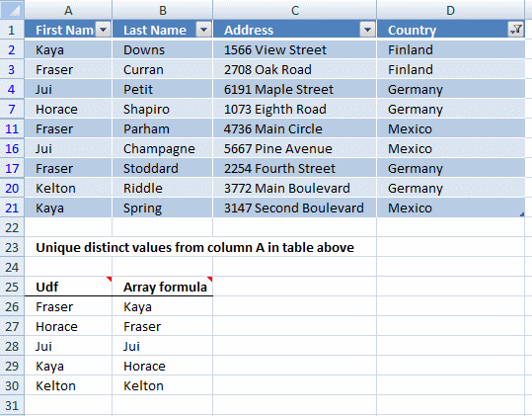Select the Horace cell in Udf column
Image resolution: width=532 pixels, height=416 pixels.
click(68, 327)
